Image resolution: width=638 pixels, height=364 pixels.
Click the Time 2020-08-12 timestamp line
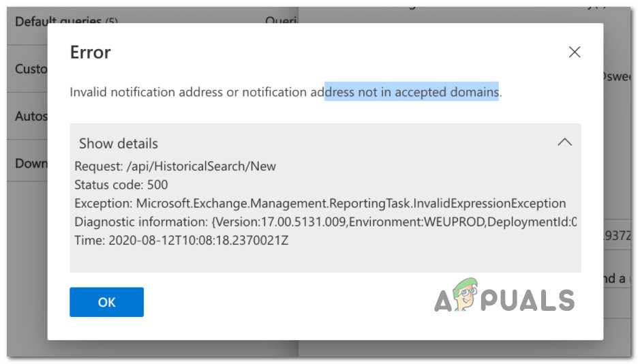coord(181,240)
